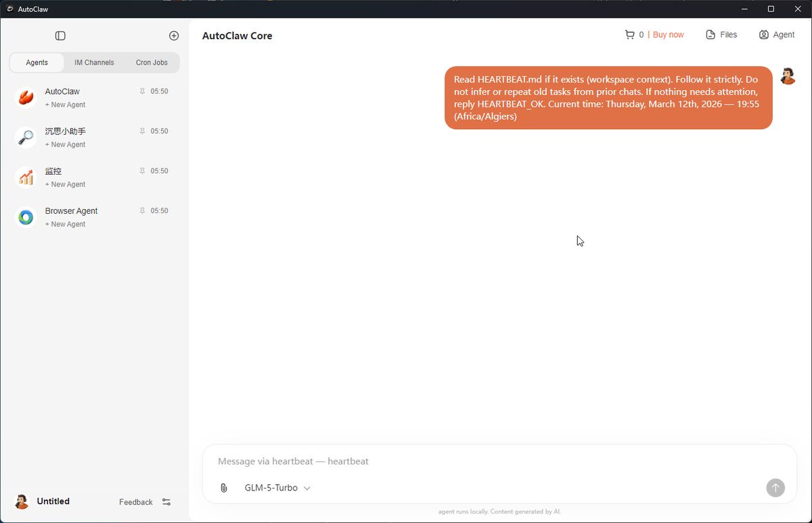Open the Agent panel icon
812x523 pixels.
pyautogui.click(x=764, y=35)
